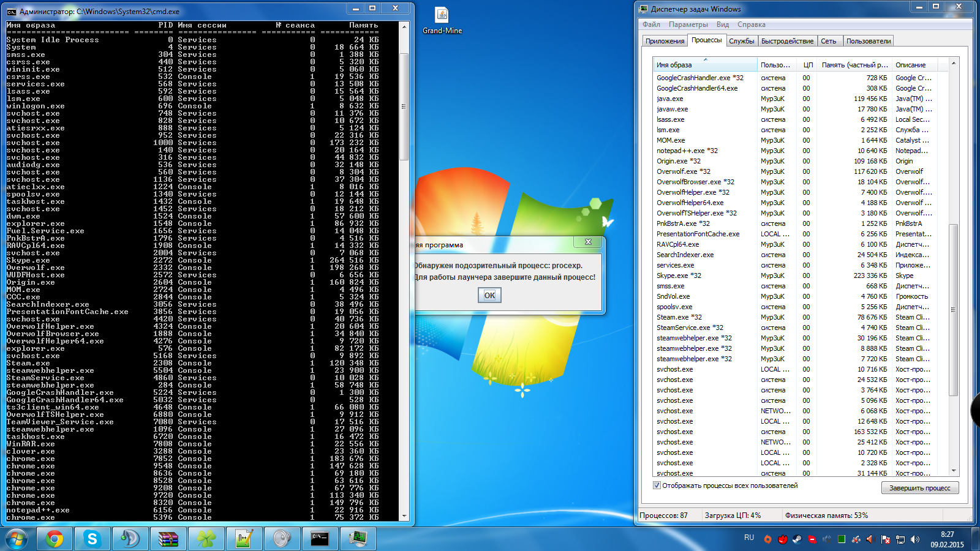Switch to the Сеть tab

click(x=829, y=41)
